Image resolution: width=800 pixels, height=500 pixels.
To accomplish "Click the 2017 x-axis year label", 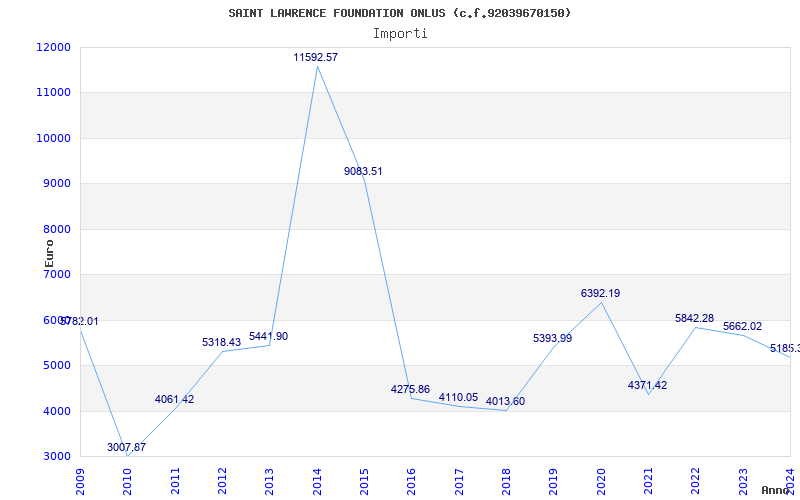I will (x=459, y=482).
